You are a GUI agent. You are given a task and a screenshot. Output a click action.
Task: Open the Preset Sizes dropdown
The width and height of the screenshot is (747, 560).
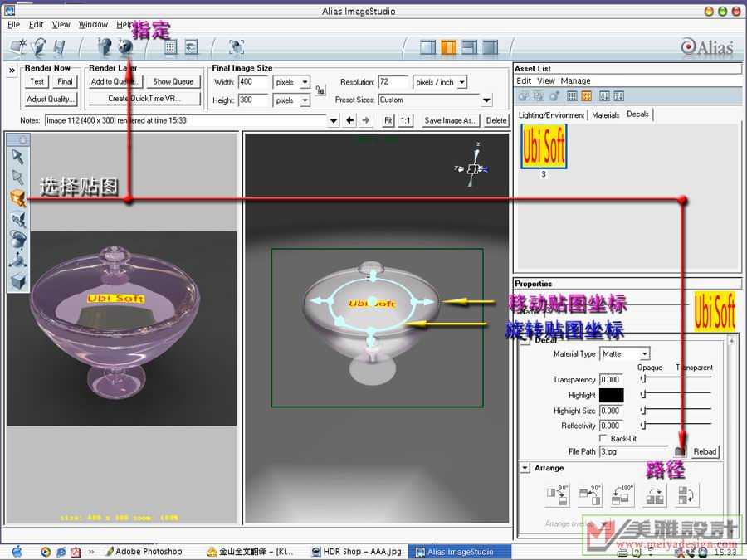coord(486,100)
